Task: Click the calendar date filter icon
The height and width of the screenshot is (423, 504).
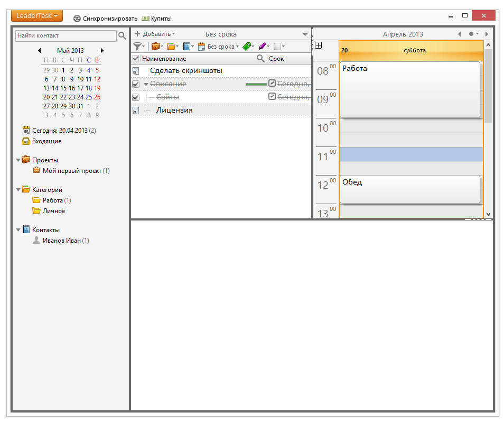Action: (201, 47)
